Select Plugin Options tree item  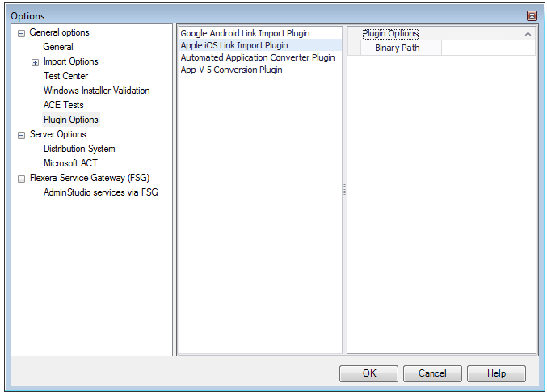70,120
